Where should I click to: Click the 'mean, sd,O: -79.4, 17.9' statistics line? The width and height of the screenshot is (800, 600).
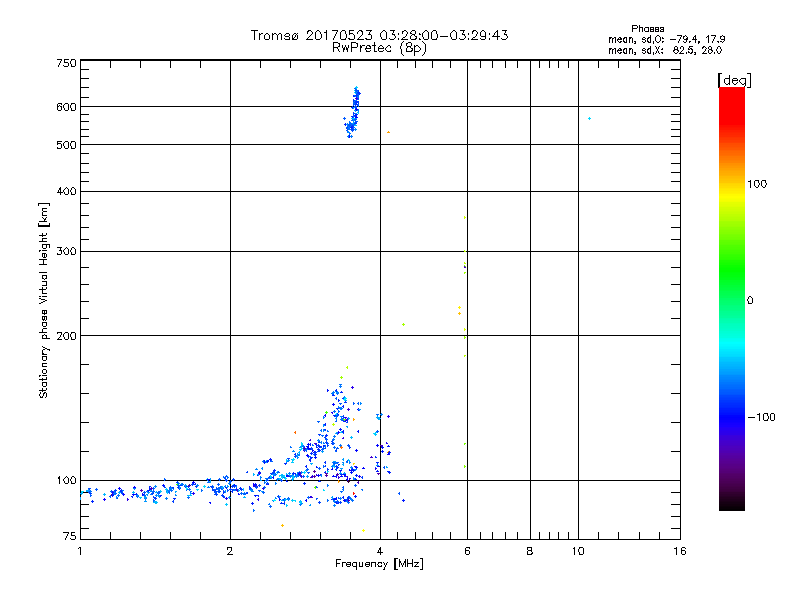coord(666,39)
